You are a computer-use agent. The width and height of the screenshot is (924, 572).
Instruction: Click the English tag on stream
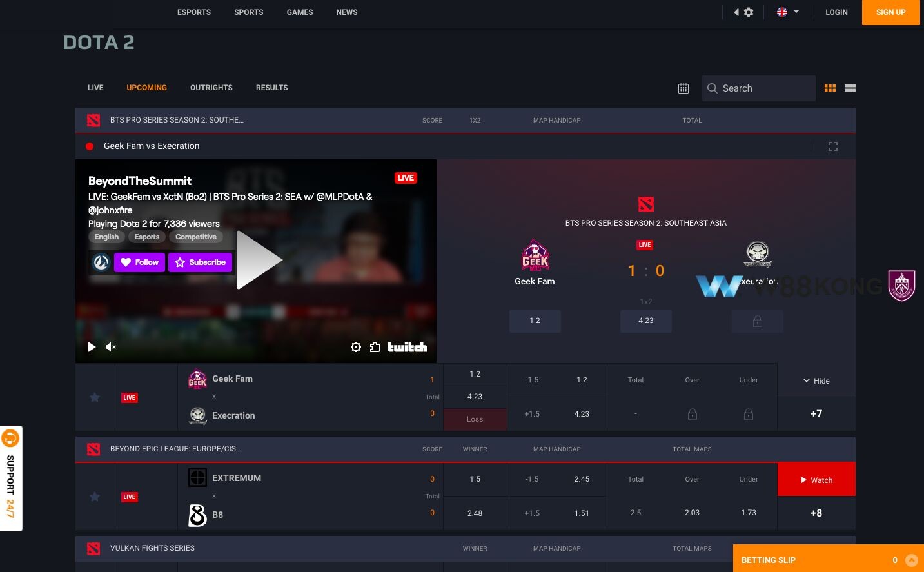pos(106,237)
